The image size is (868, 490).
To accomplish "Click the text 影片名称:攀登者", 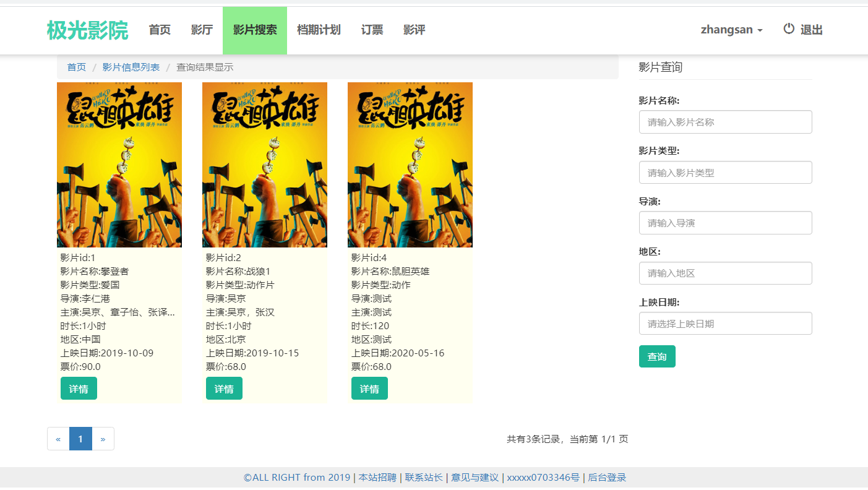I will pos(94,271).
